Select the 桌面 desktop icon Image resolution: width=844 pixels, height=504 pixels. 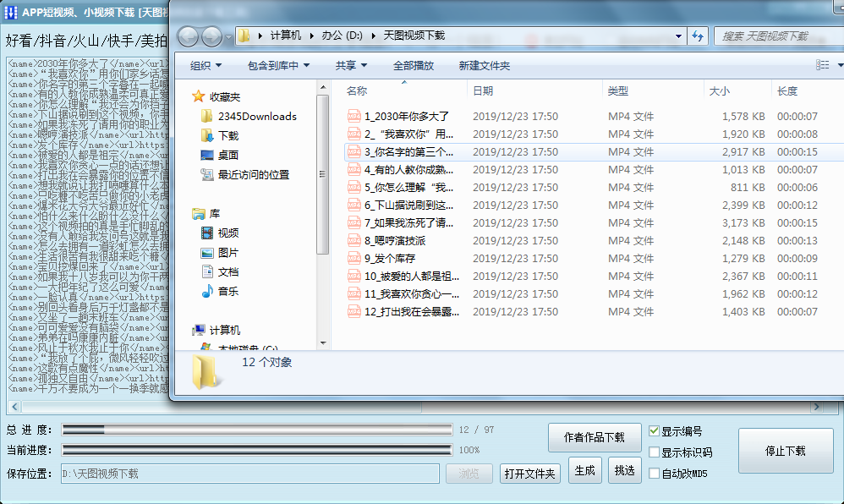pyautogui.click(x=206, y=155)
